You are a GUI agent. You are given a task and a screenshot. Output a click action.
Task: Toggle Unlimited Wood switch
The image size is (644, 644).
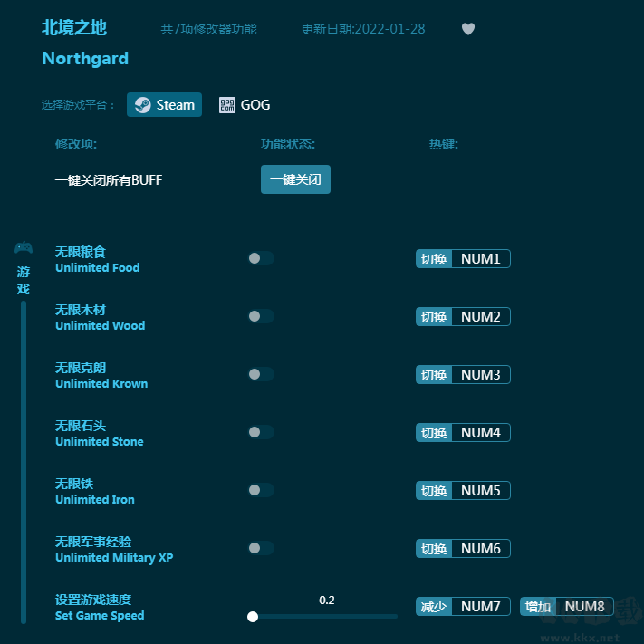point(261,316)
